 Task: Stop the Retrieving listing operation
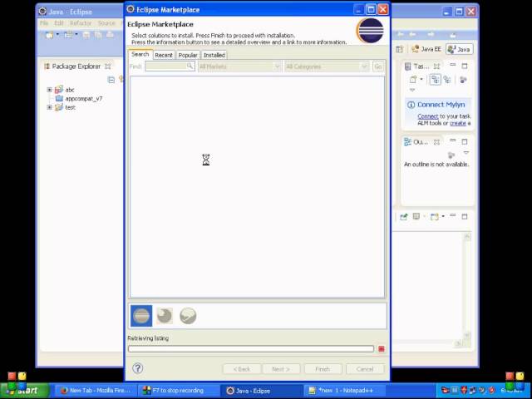point(382,349)
